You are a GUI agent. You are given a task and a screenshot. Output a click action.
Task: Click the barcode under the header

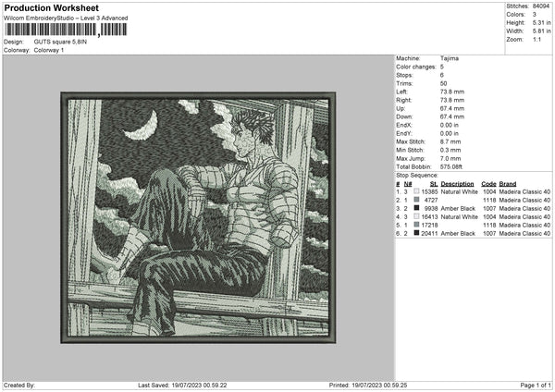click(66, 30)
